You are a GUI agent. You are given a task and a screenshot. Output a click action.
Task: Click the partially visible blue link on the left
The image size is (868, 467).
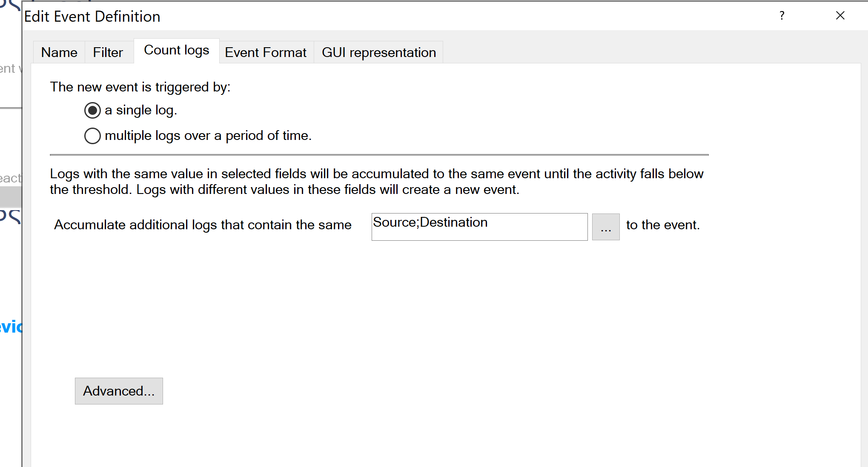tap(11, 327)
